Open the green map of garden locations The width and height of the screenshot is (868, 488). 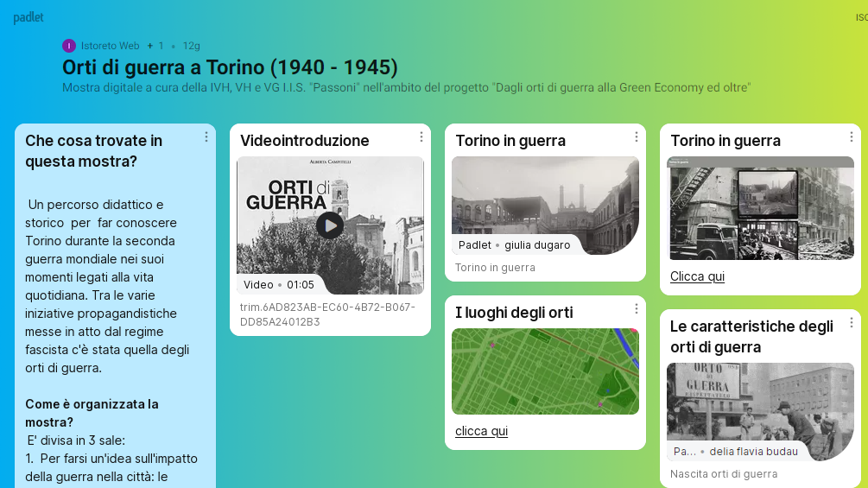[545, 371]
